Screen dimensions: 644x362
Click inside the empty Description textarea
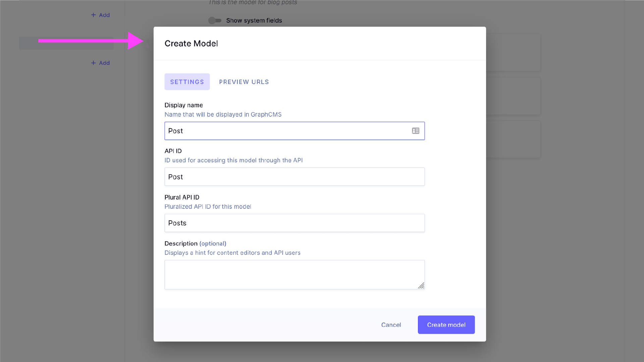[x=294, y=274]
